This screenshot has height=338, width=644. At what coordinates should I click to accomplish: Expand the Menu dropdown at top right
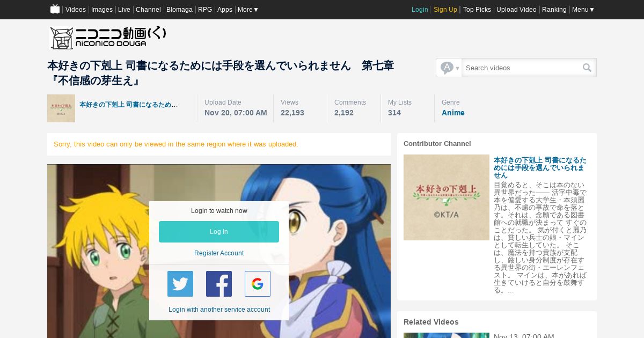(583, 10)
